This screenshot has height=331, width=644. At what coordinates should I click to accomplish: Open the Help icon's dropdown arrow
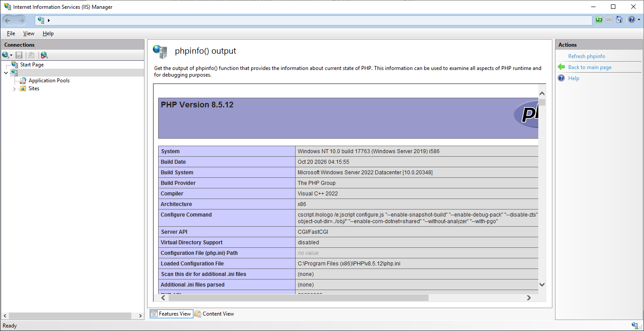639,20
